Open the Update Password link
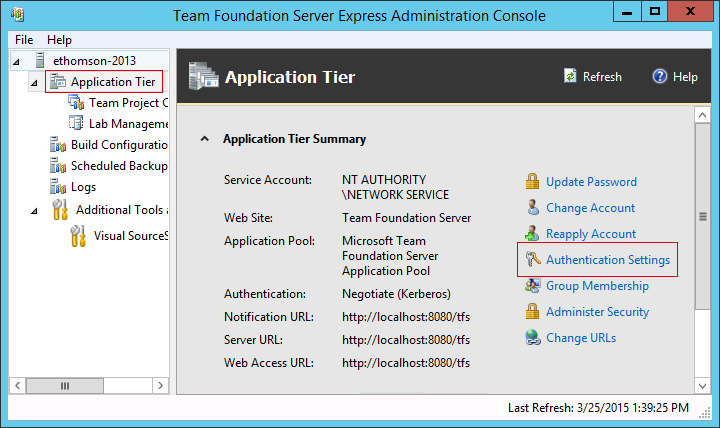The height and width of the screenshot is (428, 720). [x=591, y=182]
